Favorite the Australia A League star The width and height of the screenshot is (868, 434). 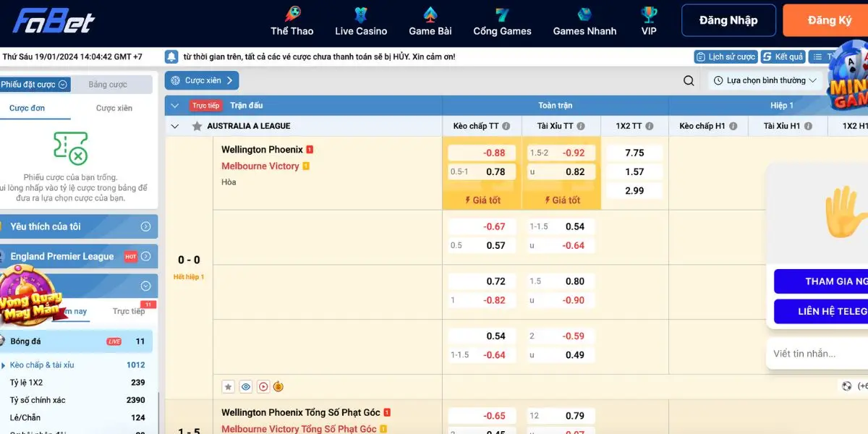(197, 126)
